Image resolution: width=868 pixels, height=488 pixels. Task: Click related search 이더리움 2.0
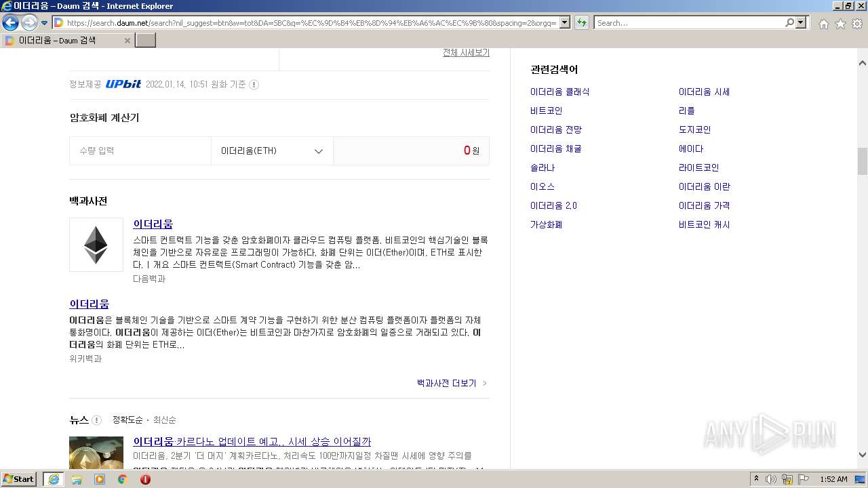(x=554, y=205)
